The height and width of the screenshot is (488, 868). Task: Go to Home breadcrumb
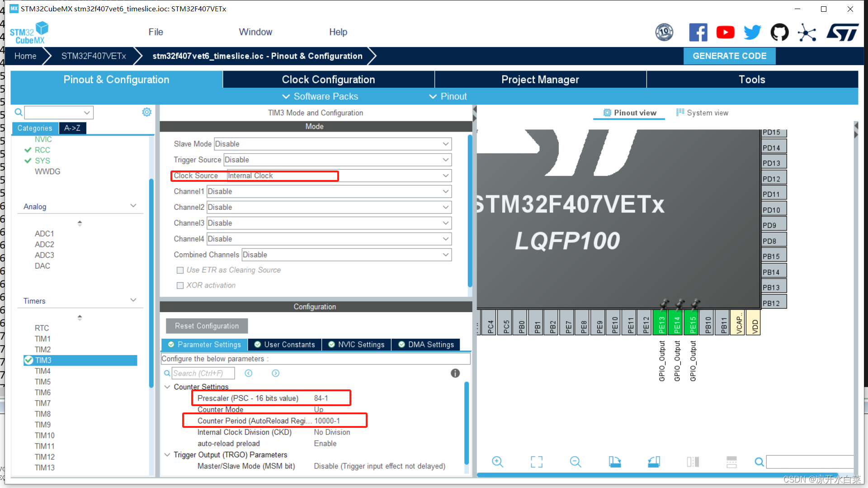tap(25, 56)
